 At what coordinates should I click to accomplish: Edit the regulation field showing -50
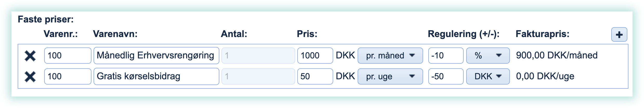click(446, 76)
